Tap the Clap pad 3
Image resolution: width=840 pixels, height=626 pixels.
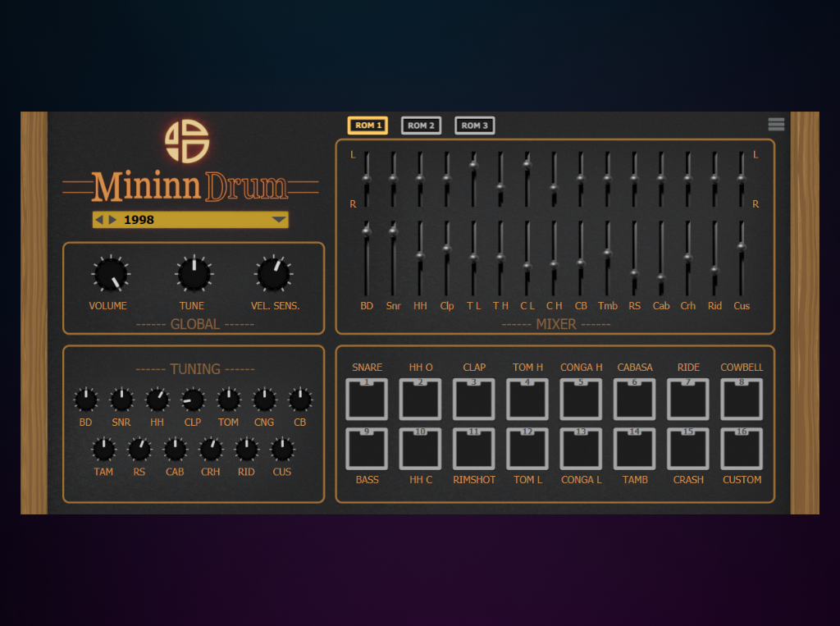473,400
